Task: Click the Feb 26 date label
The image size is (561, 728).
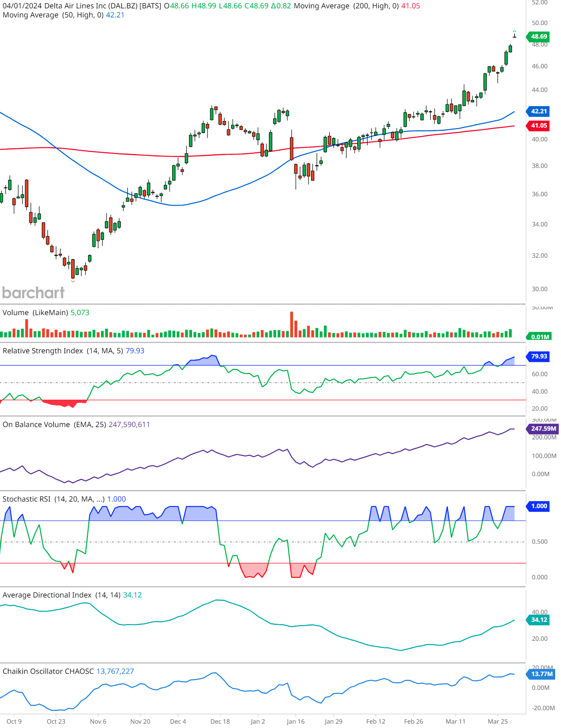Action: coord(413,721)
